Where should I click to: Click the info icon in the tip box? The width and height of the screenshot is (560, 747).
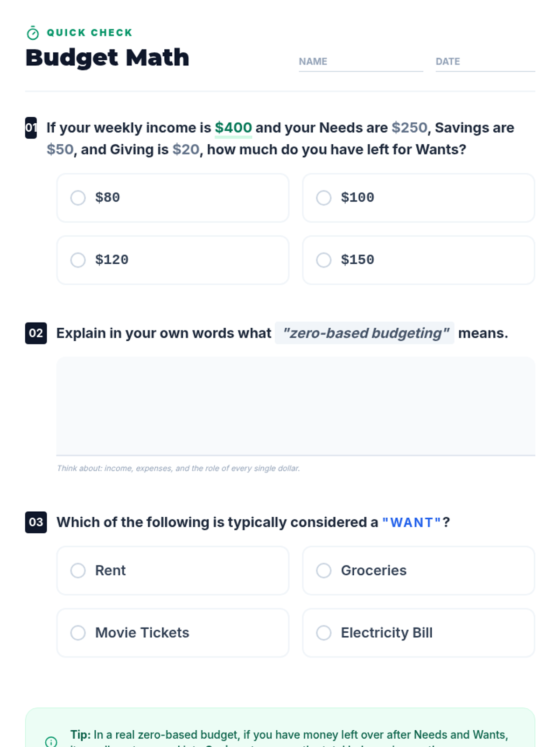(51, 741)
